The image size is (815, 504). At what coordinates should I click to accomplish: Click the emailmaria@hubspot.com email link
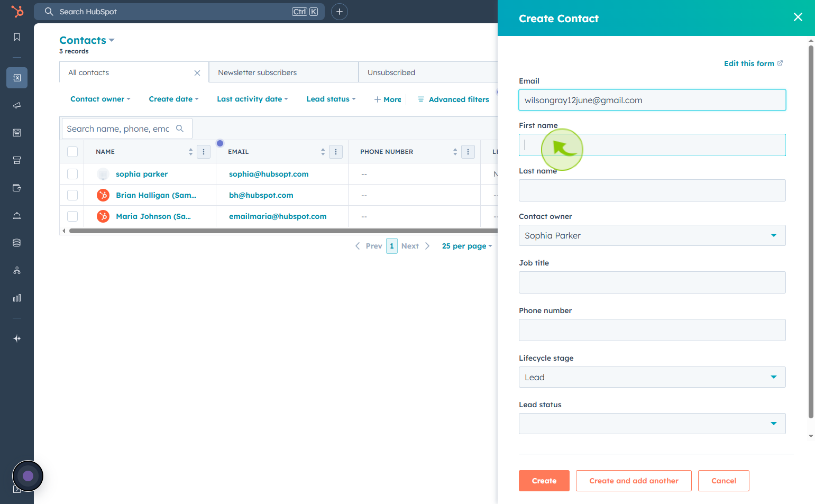(x=278, y=216)
